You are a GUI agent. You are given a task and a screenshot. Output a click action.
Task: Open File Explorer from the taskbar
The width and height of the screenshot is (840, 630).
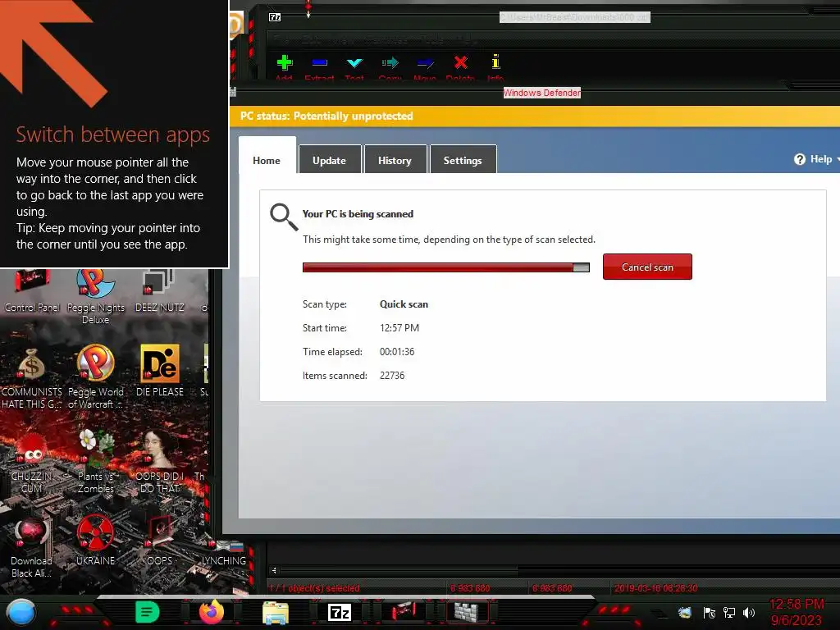tap(276, 612)
